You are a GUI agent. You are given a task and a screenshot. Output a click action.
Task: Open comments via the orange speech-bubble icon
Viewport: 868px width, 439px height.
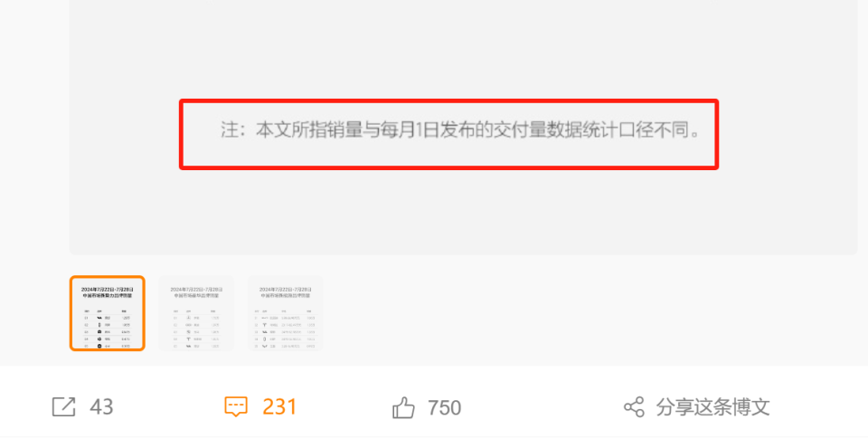pyautogui.click(x=236, y=406)
